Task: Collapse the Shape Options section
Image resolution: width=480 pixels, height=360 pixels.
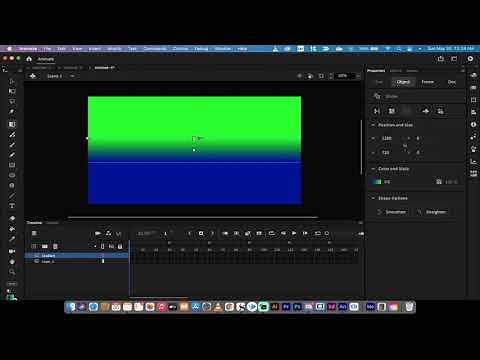Action: pyautogui.click(x=373, y=198)
